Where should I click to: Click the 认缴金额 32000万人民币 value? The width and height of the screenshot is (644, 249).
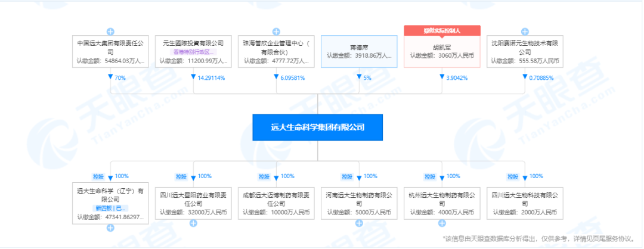click(193, 213)
